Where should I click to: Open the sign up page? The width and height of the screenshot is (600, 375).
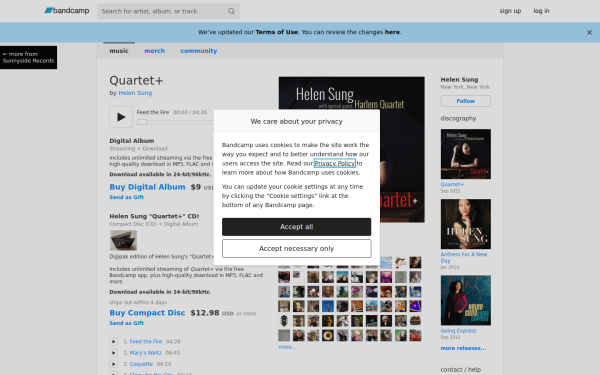(x=510, y=11)
